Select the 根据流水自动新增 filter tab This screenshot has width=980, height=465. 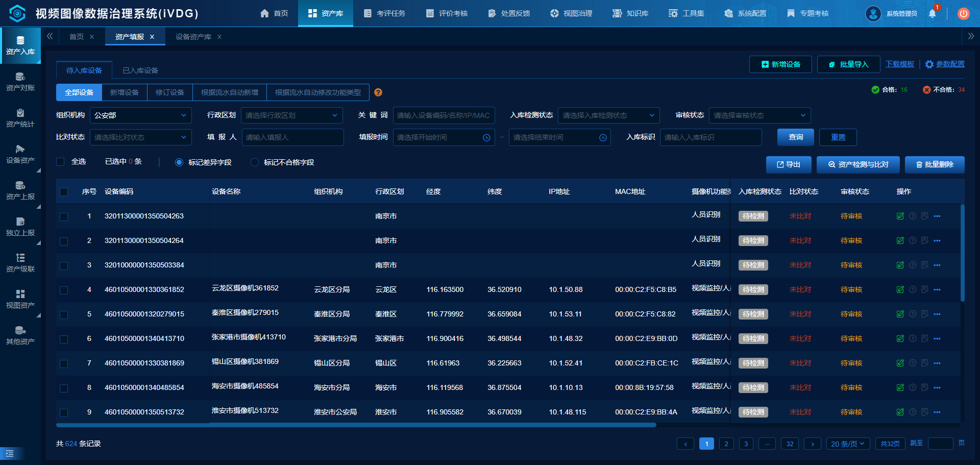230,92
